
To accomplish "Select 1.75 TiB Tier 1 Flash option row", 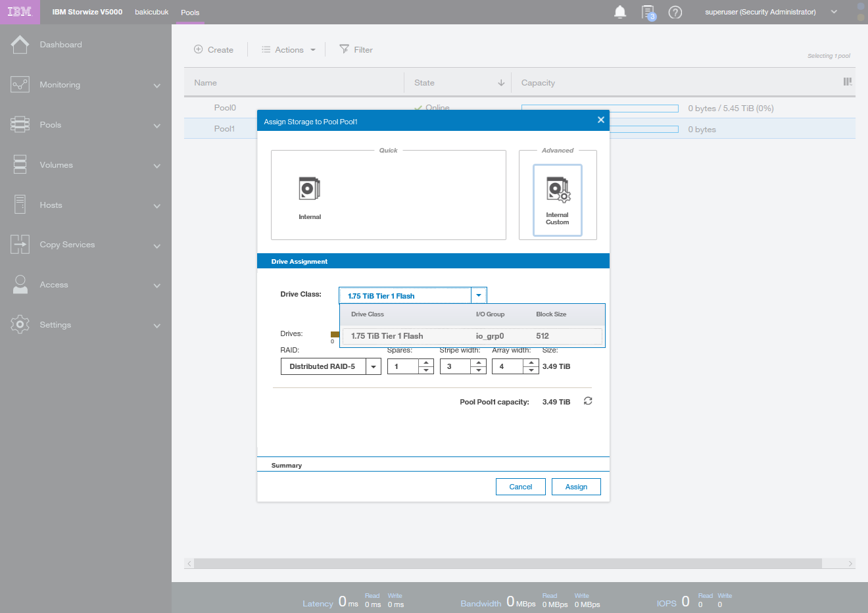I will pyautogui.click(x=472, y=336).
